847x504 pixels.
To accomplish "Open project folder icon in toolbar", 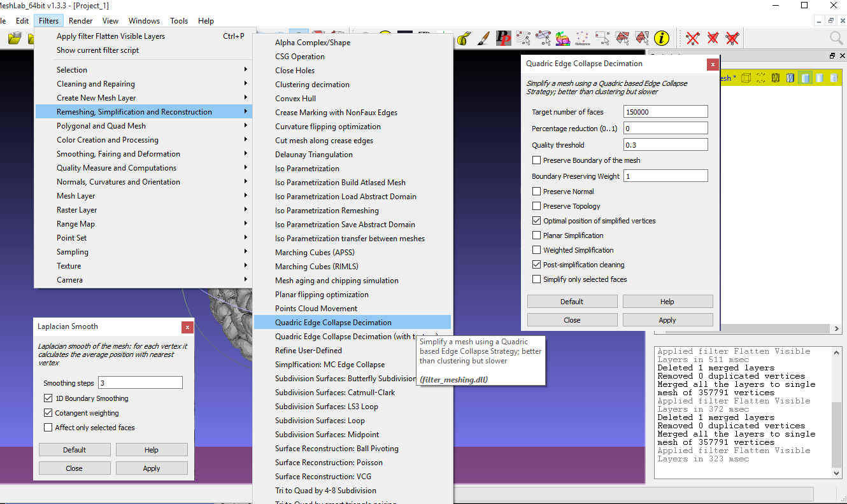I will coord(14,39).
